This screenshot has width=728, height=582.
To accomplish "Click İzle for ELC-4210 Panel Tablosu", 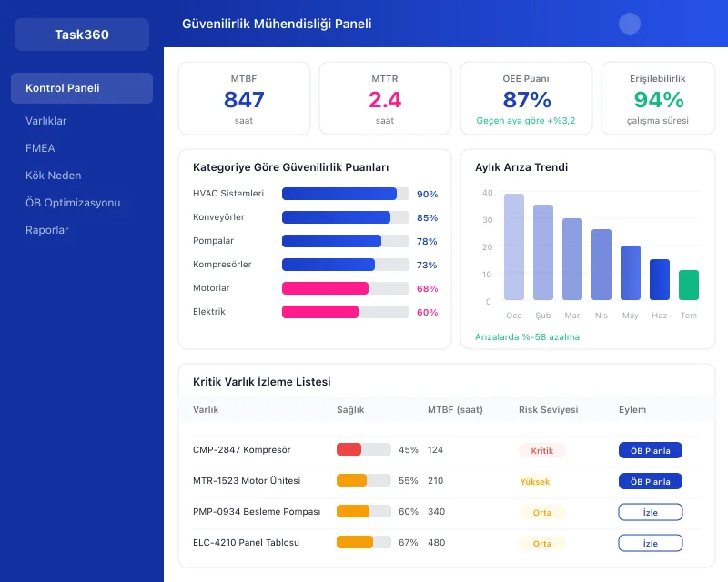I will click(650, 542).
